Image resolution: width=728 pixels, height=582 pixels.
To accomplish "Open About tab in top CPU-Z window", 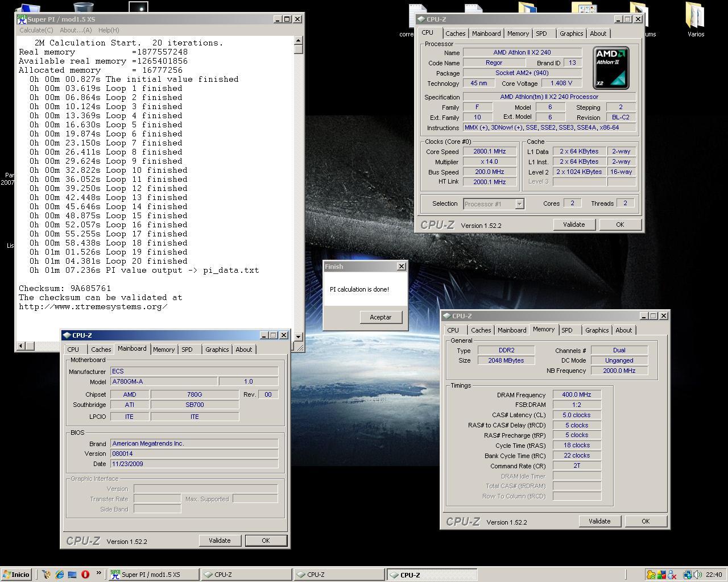I will 598,34.
